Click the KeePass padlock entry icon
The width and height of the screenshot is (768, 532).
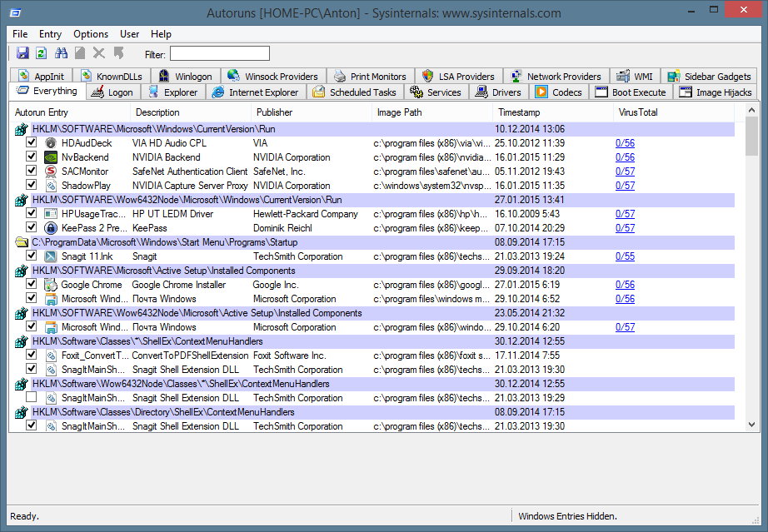[51, 228]
